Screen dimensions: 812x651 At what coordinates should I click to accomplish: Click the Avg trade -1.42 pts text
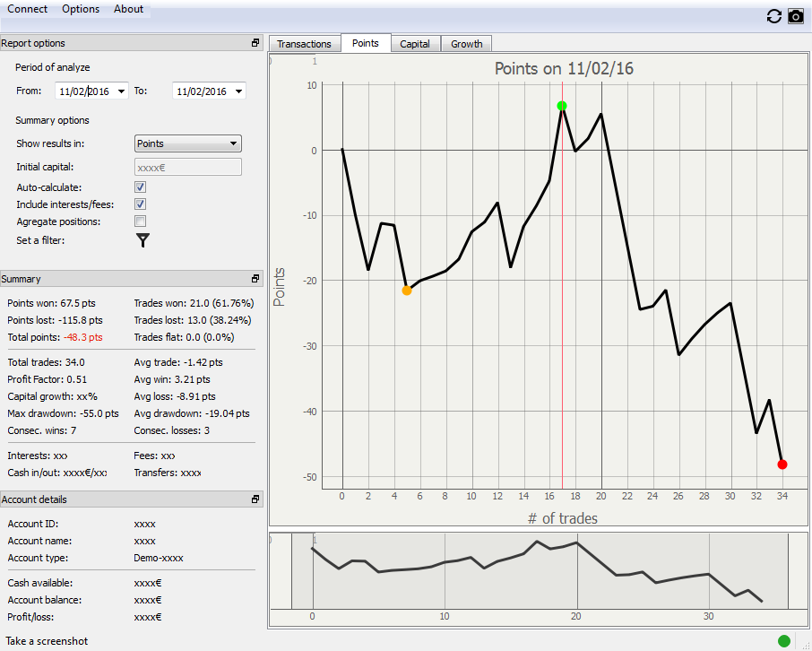click(178, 362)
